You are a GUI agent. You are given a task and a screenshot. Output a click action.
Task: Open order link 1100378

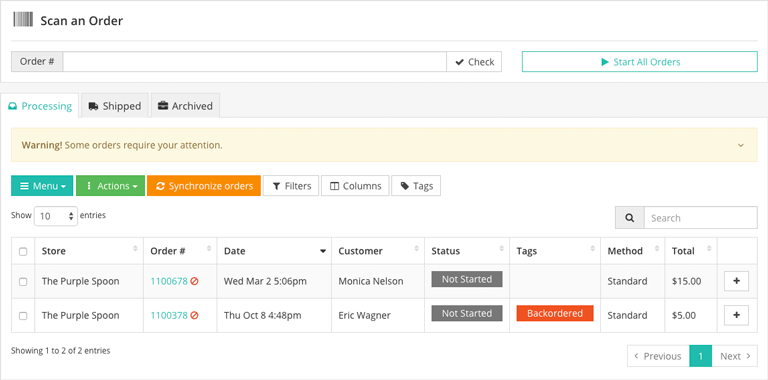tap(169, 315)
